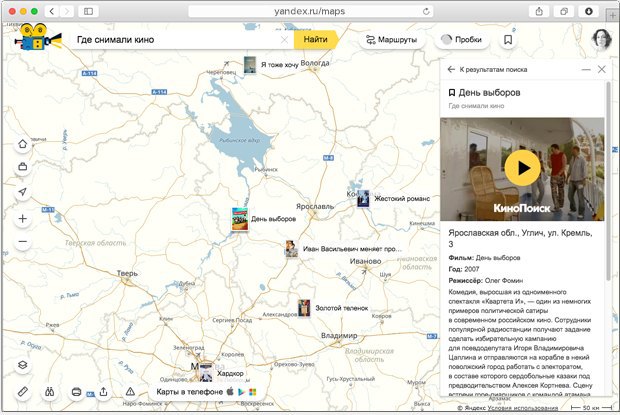Select Я тоже хочу map marker
The width and height of the screenshot is (620, 415).
point(250,65)
